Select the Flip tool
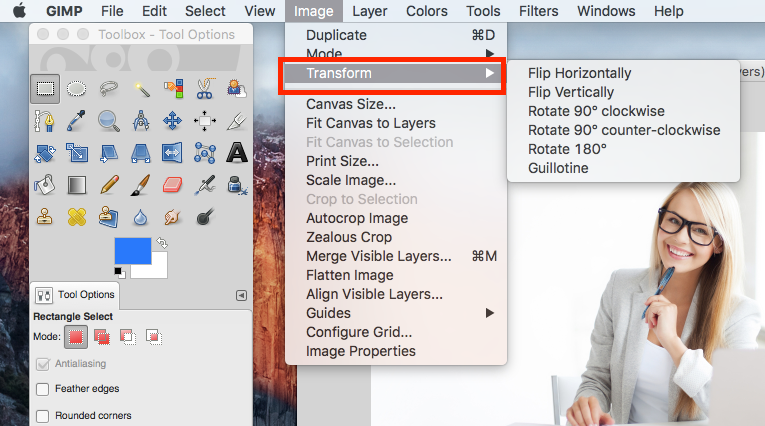The height and width of the screenshot is (426, 765). 173,153
